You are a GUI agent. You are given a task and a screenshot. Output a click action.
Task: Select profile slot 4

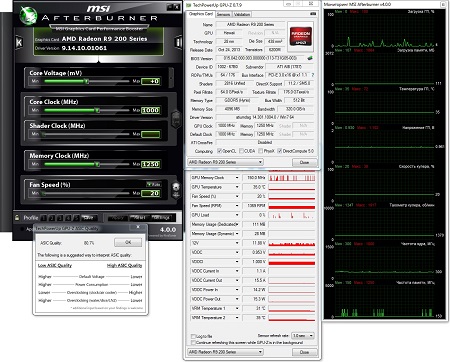68,218
